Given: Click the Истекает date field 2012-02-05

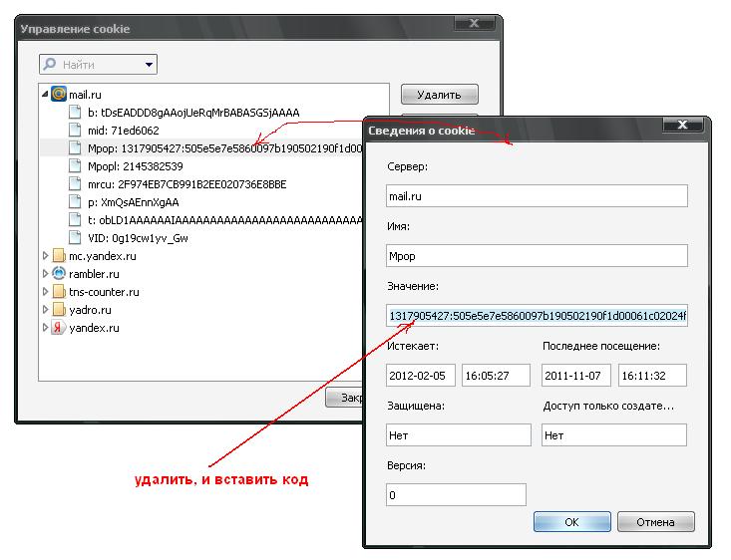Looking at the screenshot, I should [421, 376].
